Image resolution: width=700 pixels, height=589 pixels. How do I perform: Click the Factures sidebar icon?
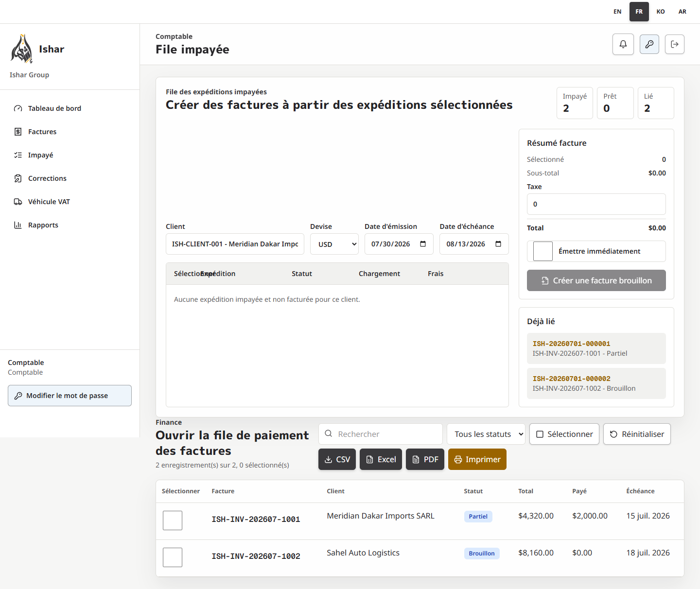tap(18, 132)
